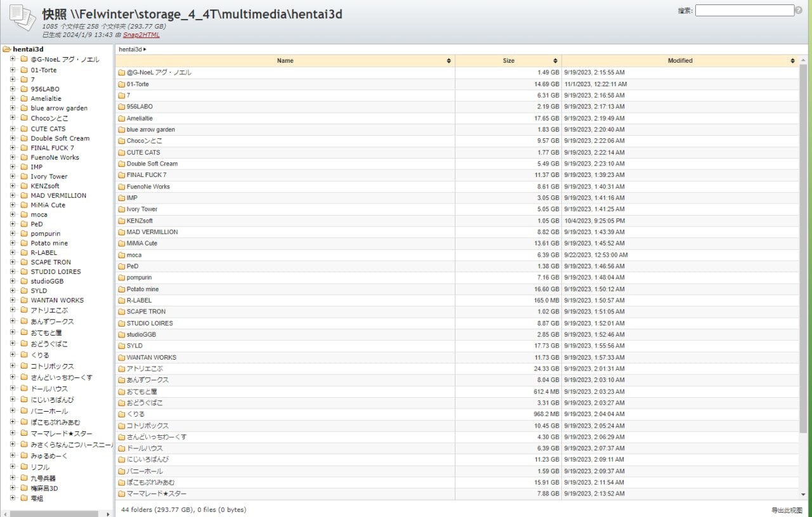
Task: Select the 毒組 item in the tree
Action: click(37, 498)
